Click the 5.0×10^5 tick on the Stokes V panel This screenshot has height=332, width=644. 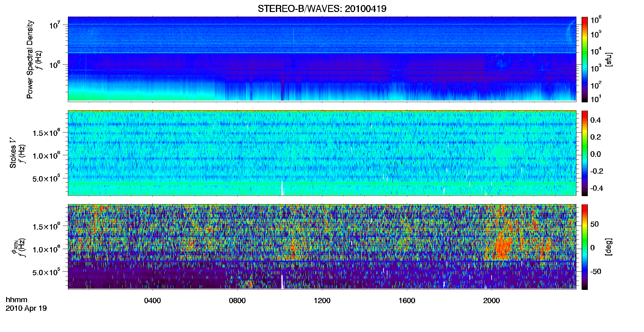(x=46, y=178)
